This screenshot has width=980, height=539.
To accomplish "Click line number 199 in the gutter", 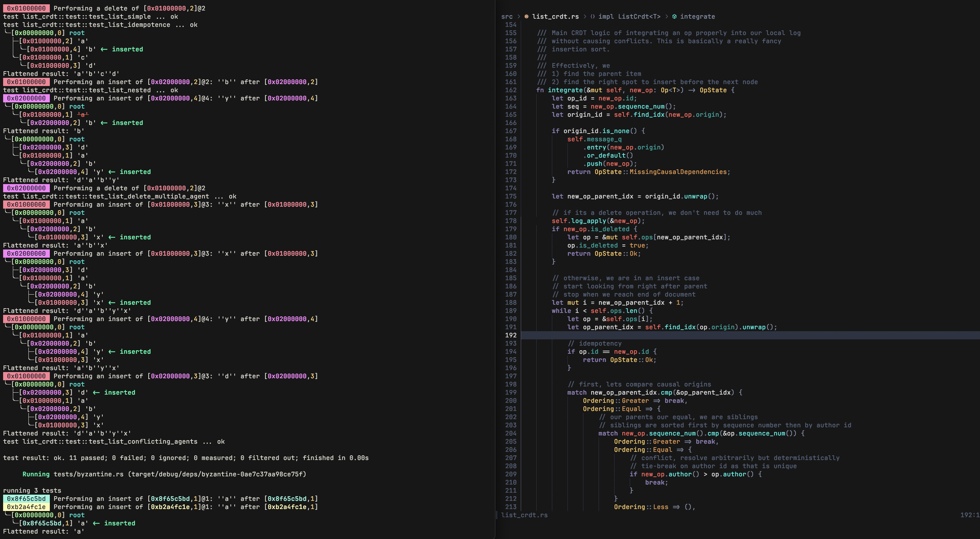I will 511,392.
